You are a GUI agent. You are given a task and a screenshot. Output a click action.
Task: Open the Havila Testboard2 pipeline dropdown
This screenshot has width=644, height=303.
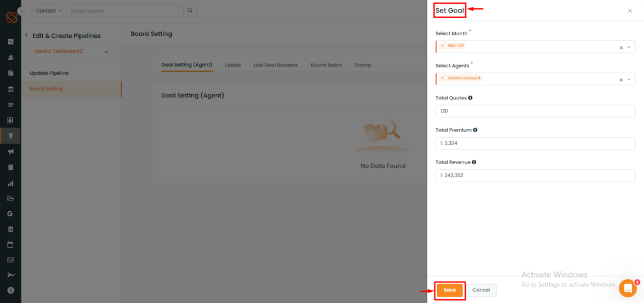tap(72, 52)
